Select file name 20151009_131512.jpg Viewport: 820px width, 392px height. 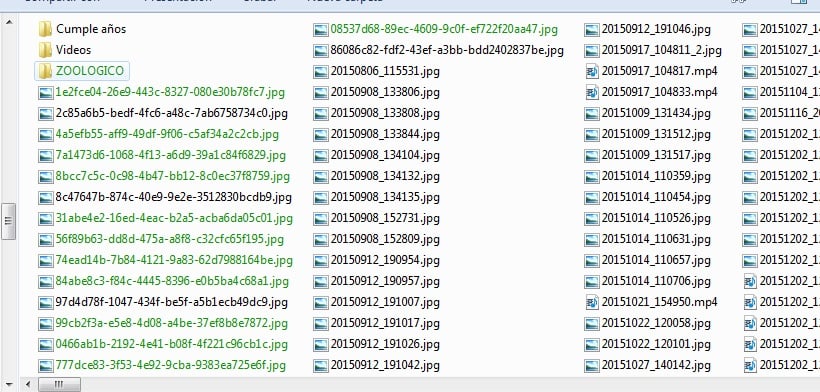(x=656, y=134)
